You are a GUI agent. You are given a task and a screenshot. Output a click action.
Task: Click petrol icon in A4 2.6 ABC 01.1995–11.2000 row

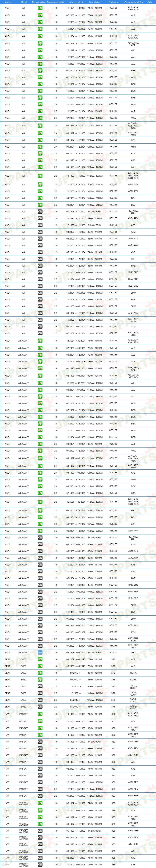(x=40, y=160)
